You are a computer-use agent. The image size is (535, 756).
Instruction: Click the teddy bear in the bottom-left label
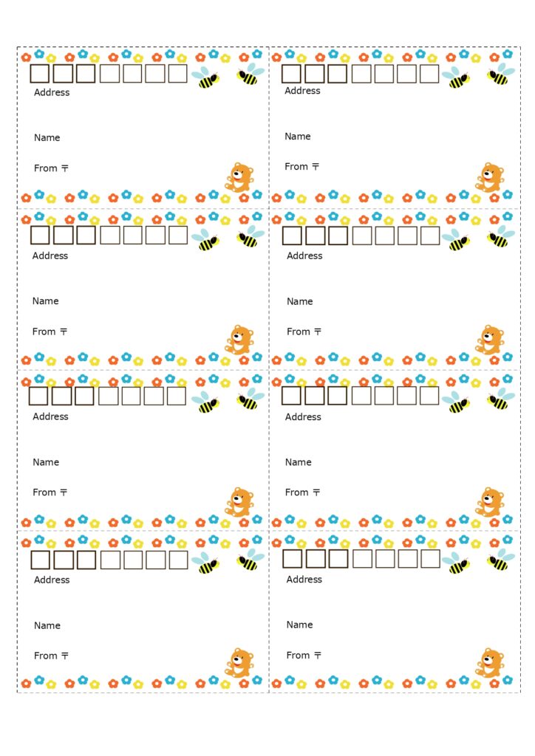(239, 663)
